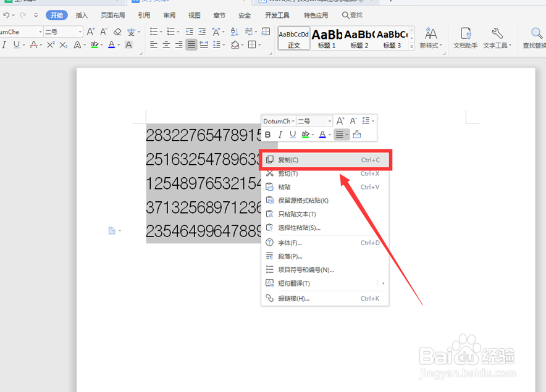Select ribbon Center alignment

(x=166, y=44)
